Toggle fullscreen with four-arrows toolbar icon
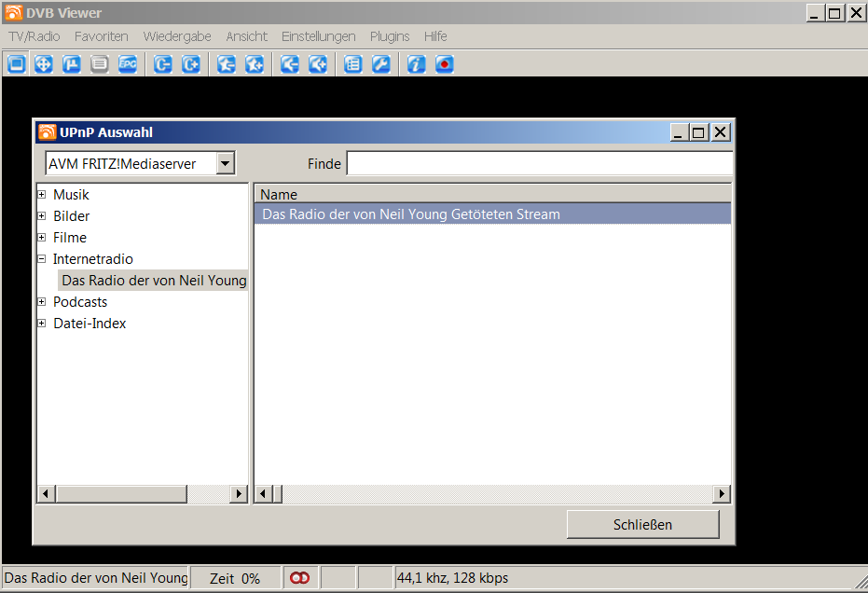 pos(44,64)
